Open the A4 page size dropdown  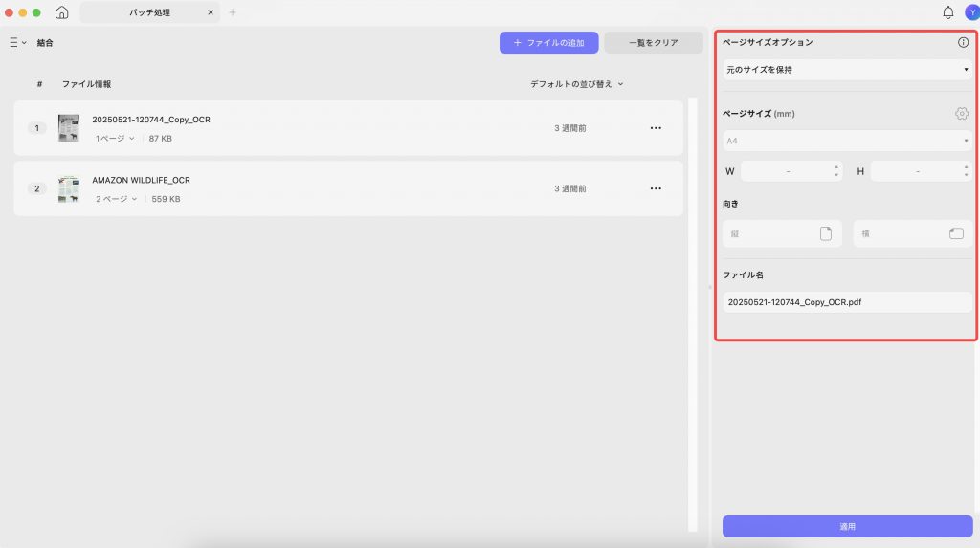pyautogui.click(x=847, y=141)
